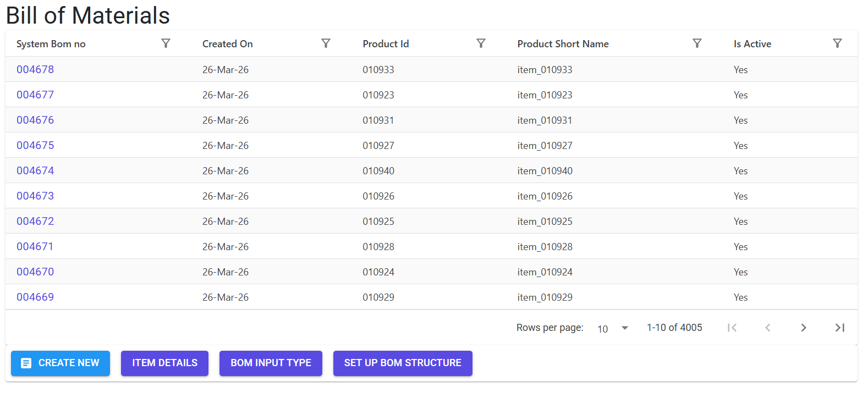The height and width of the screenshot is (409, 868).
Task: Open filter for Product Short Name column
Action: 697,43
